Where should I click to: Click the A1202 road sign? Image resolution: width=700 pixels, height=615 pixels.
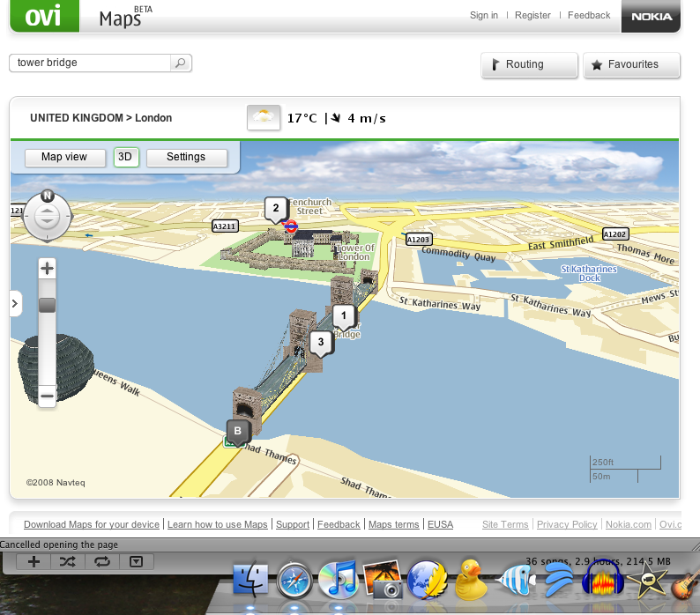pyautogui.click(x=615, y=234)
